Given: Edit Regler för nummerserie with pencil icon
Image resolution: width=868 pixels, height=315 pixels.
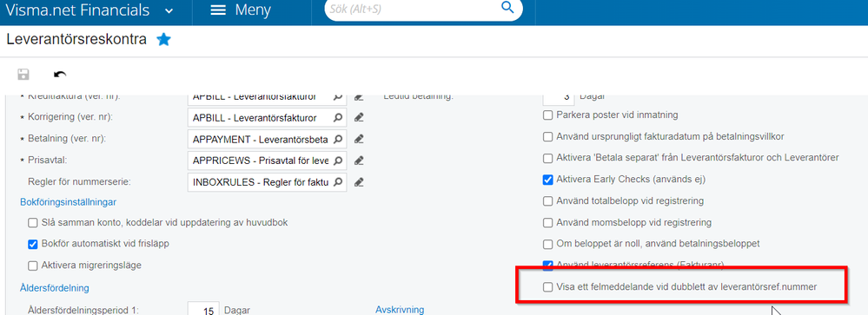Looking at the screenshot, I should pos(359,181).
